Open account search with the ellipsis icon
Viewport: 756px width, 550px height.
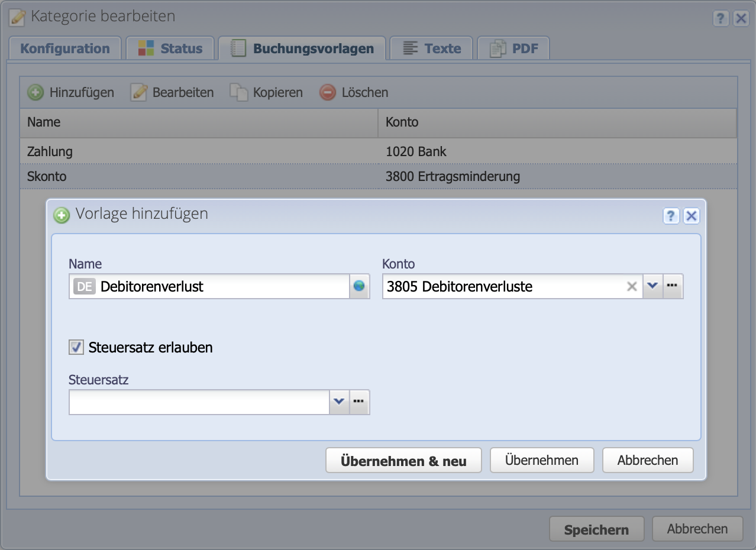[x=673, y=286]
